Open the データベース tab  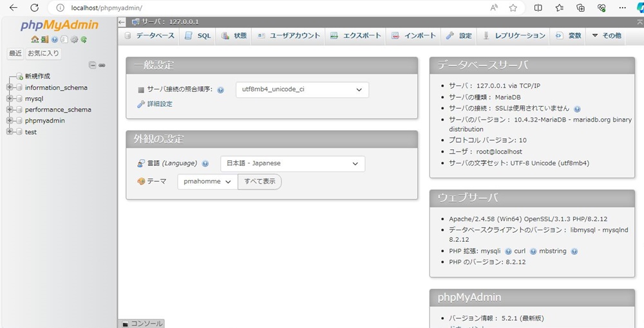pos(150,35)
